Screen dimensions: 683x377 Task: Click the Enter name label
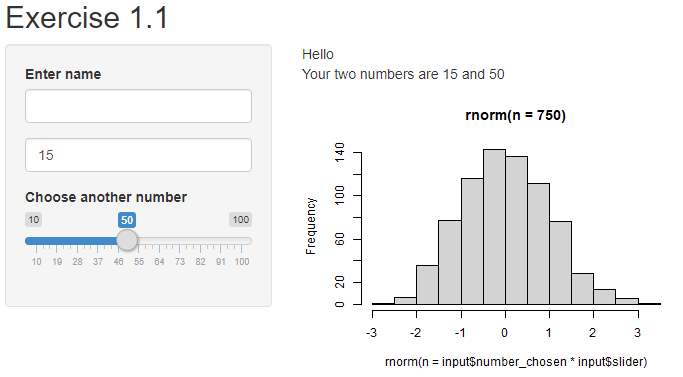point(63,74)
